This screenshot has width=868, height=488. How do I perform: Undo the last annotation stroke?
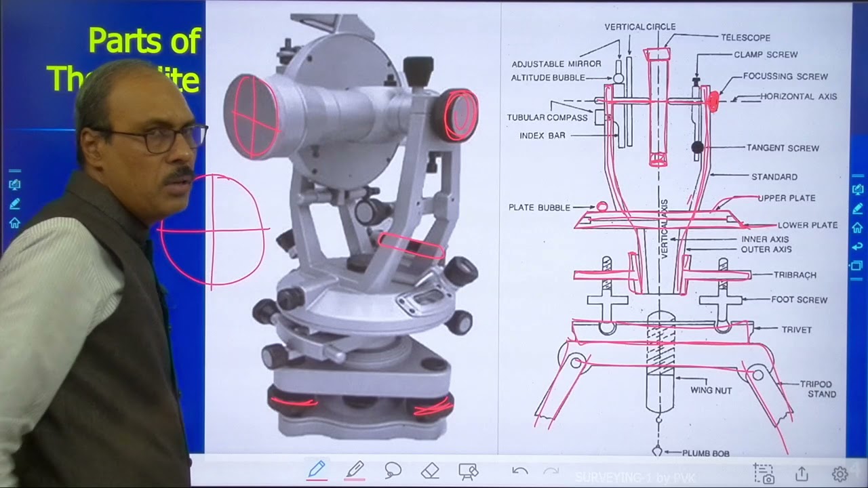[519, 470]
